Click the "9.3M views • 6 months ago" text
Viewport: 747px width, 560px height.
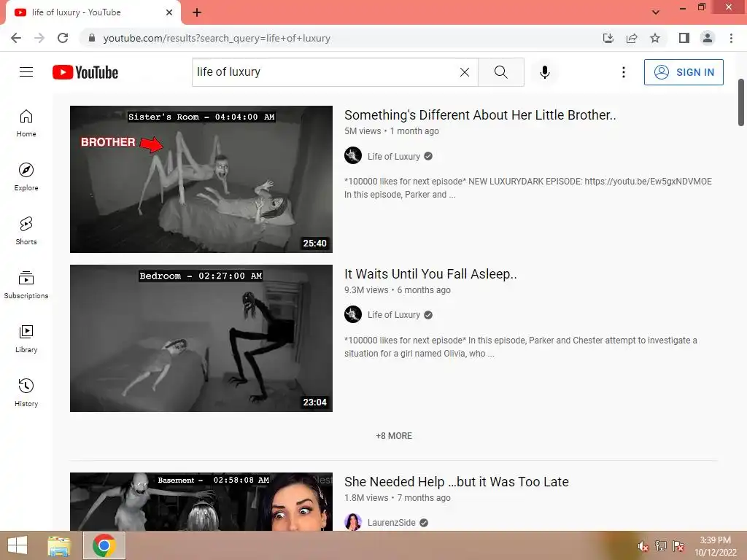pyautogui.click(x=398, y=290)
